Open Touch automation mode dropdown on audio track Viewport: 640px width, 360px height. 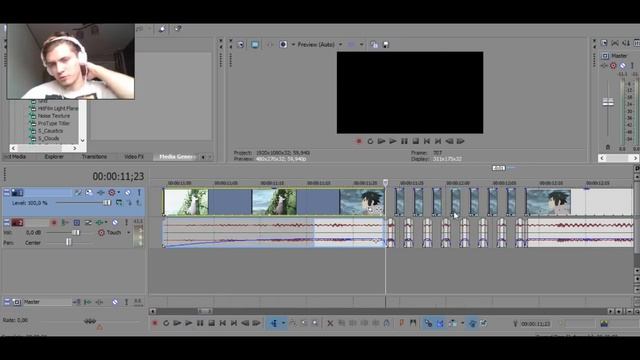point(128,233)
